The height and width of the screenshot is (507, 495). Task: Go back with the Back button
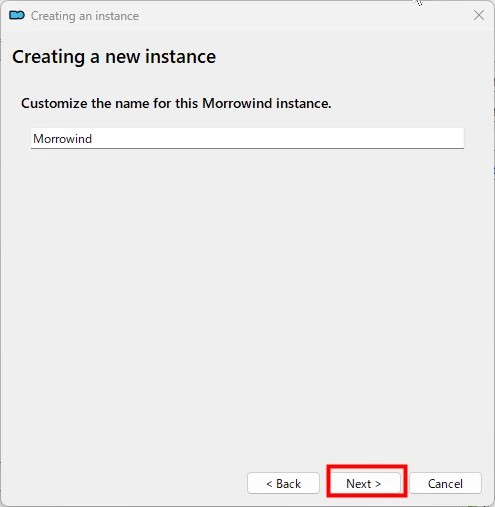click(283, 483)
